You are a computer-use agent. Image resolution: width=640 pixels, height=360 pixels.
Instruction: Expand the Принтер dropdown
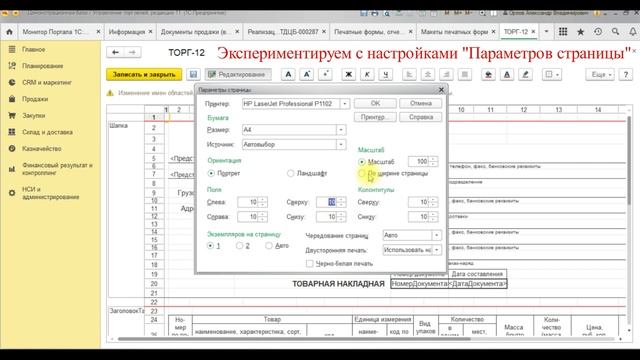pos(345,104)
